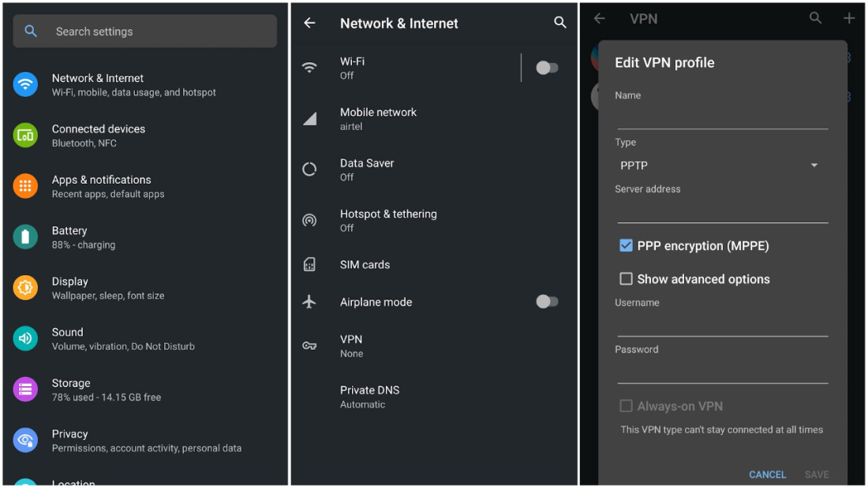
Task: Tap the Hotspot & tethering icon
Action: point(309,220)
